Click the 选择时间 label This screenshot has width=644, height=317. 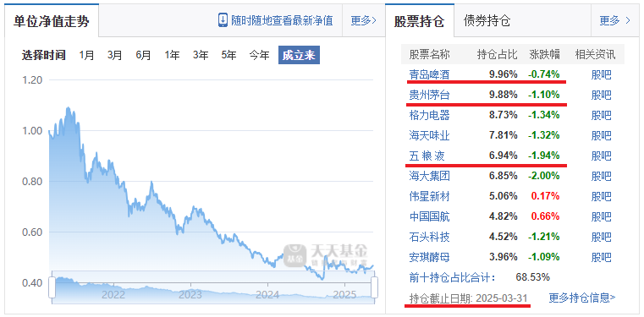point(43,55)
